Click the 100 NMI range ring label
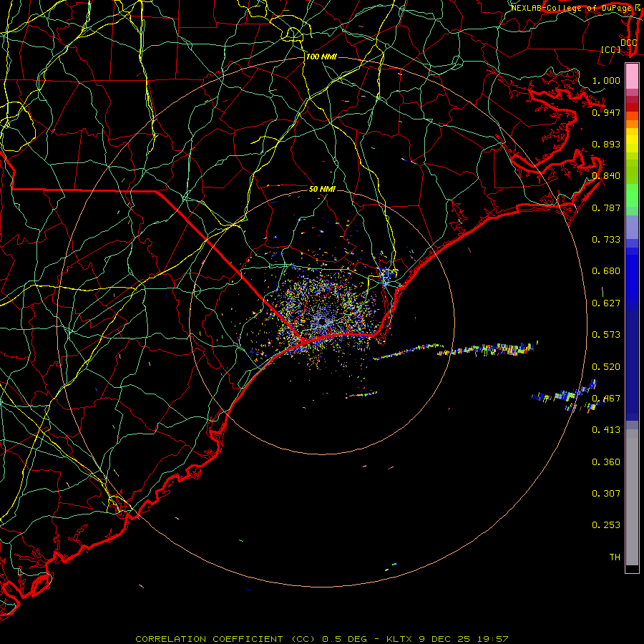 [321, 57]
